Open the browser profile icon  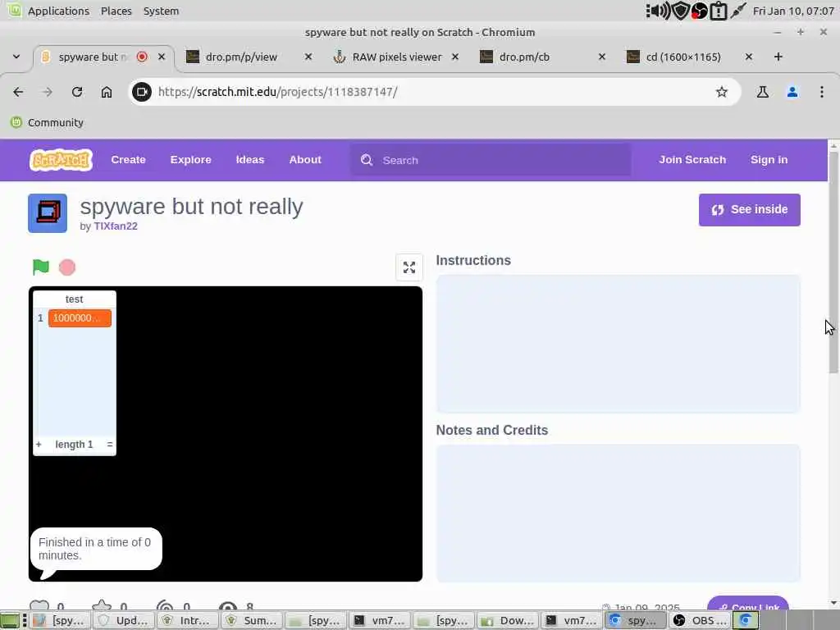click(x=792, y=92)
